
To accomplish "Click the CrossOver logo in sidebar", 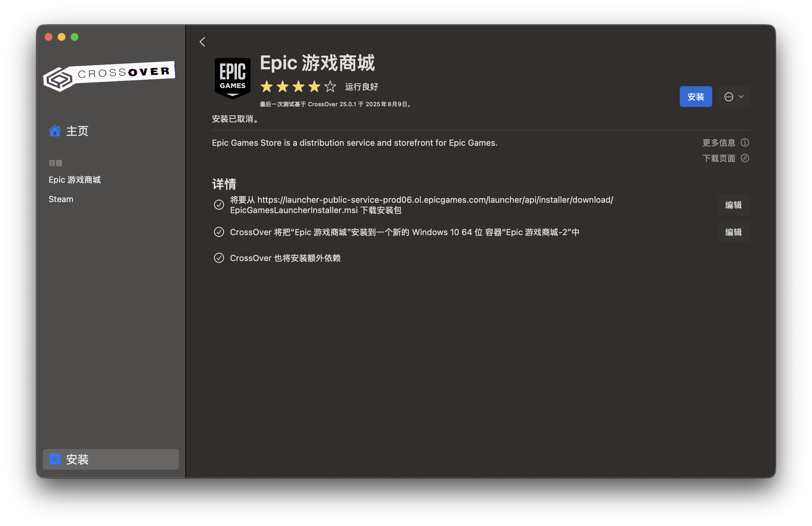I will (x=109, y=76).
